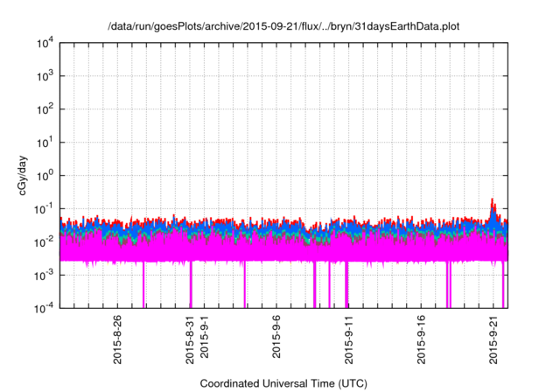Click the 10^3 y-axis tick label

pyautogui.click(x=45, y=76)
